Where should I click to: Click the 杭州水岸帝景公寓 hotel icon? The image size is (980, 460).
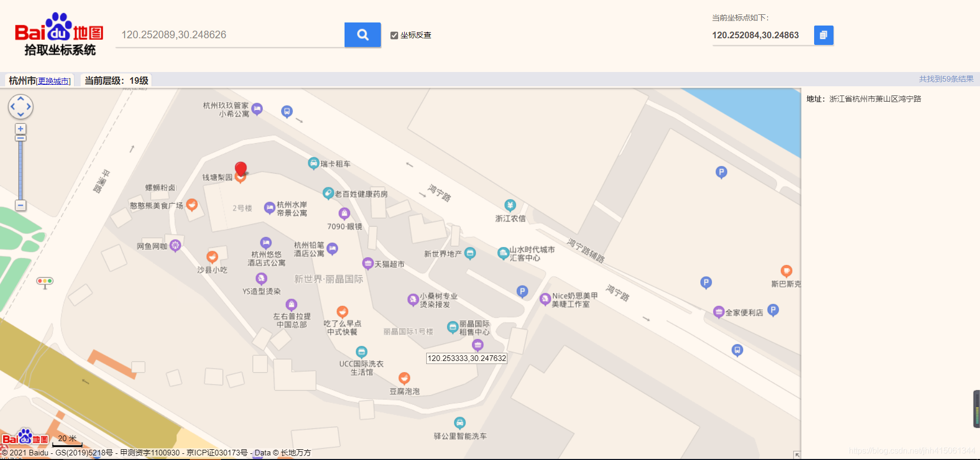[269, 208]
